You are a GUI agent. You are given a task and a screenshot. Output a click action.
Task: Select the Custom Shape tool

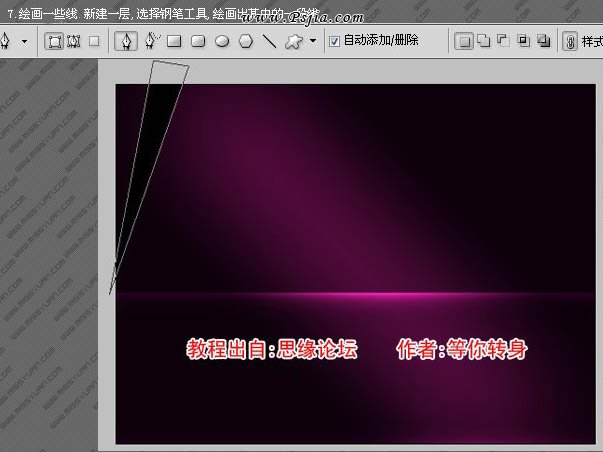[x=294, y=41]
